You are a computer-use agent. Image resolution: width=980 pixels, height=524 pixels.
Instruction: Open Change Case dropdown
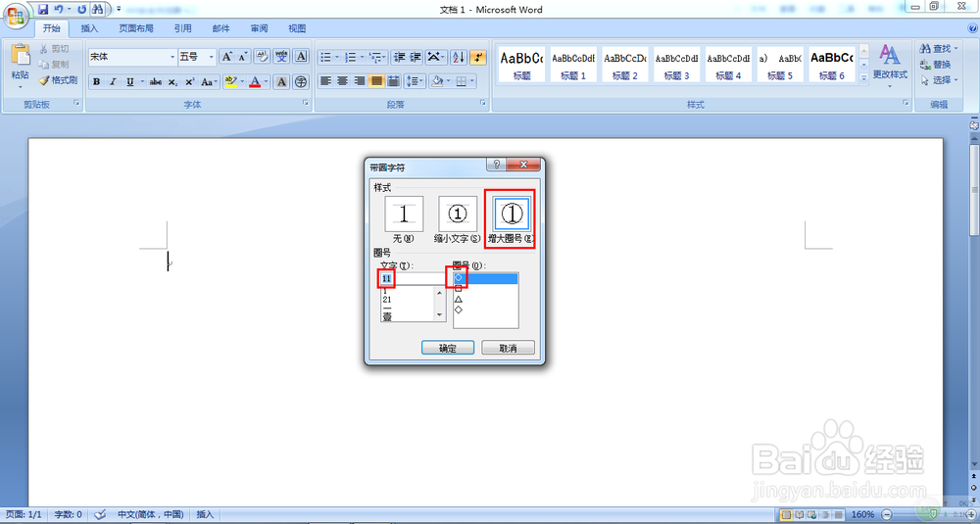[210, 82]
